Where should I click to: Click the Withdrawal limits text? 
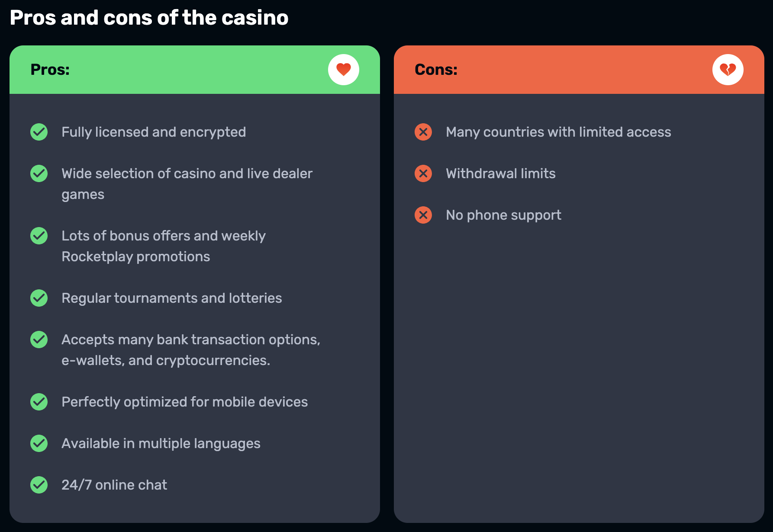tap(501, 173)
